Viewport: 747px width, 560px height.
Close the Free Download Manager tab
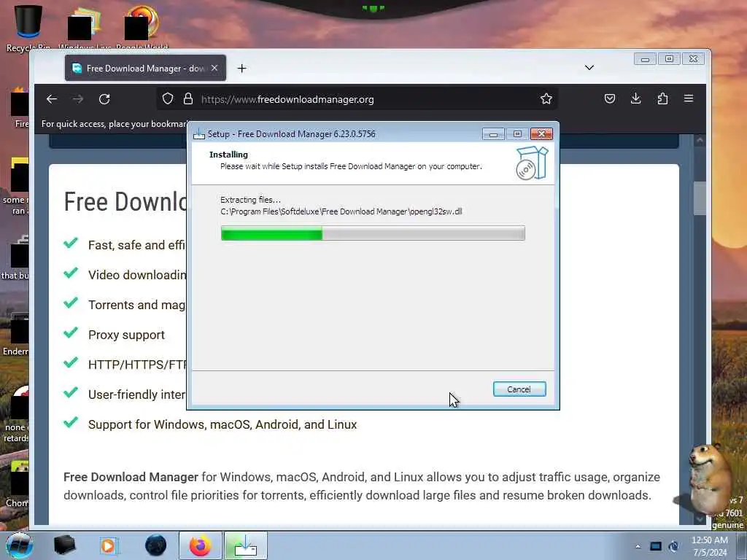214,68
